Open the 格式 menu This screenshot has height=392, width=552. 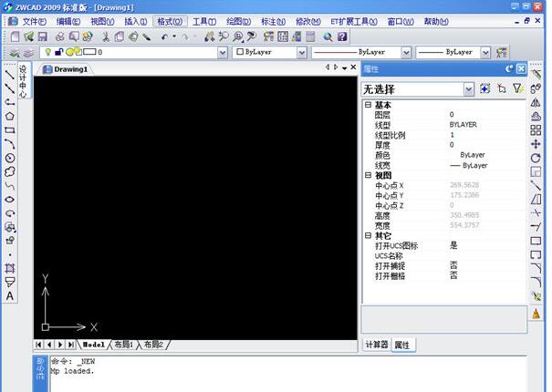point(169,21)
